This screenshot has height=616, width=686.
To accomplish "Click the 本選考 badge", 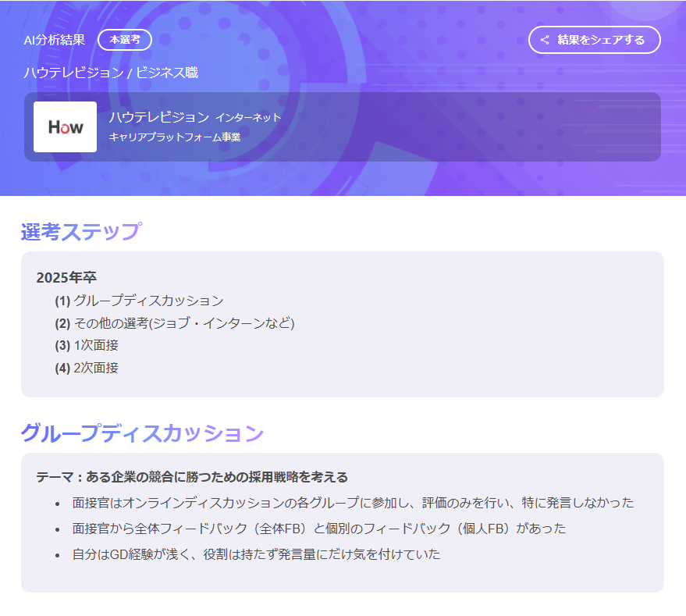I will pyautogui.click(x=125, y=40).
